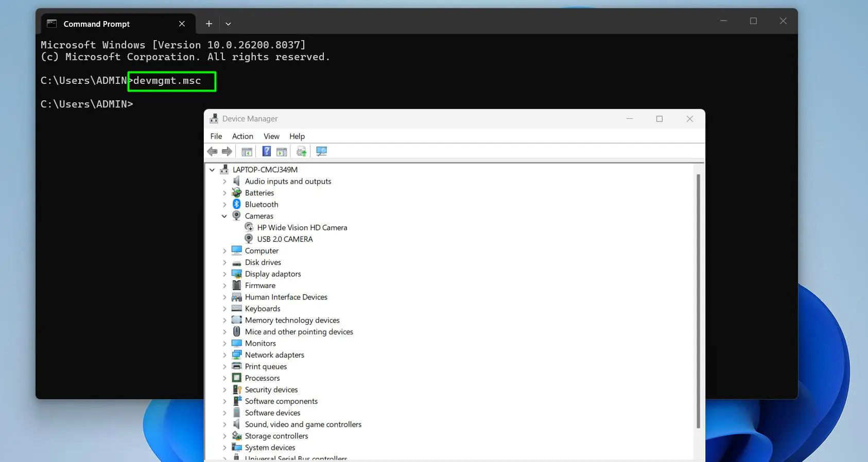The height and width of the screenshot is (462, 868).
Task: Select the Processors label
Action: [x=262, y=378]
